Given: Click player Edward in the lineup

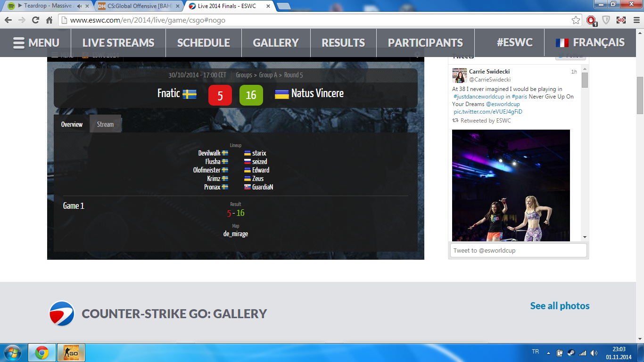Looking at the screenshot, I should [x=261, y=170].
